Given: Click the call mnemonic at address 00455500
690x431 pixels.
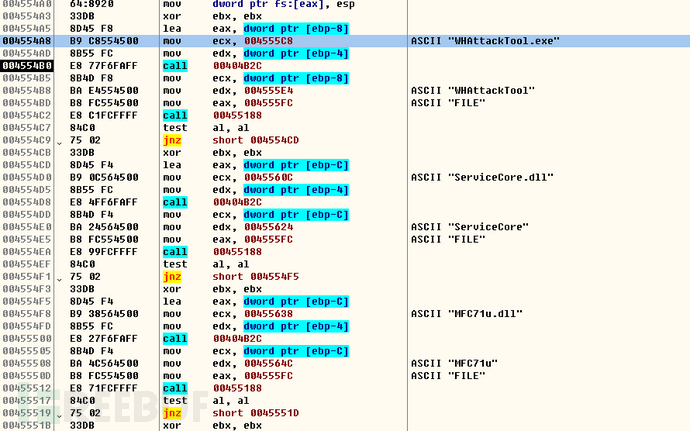Looking at the screenshot, I should (175, 339).
